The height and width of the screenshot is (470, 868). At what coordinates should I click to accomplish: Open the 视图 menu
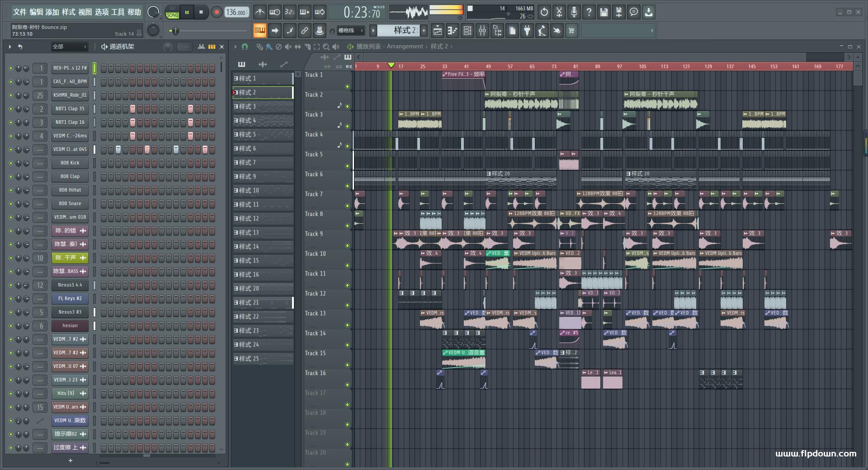tap(85, 12)
